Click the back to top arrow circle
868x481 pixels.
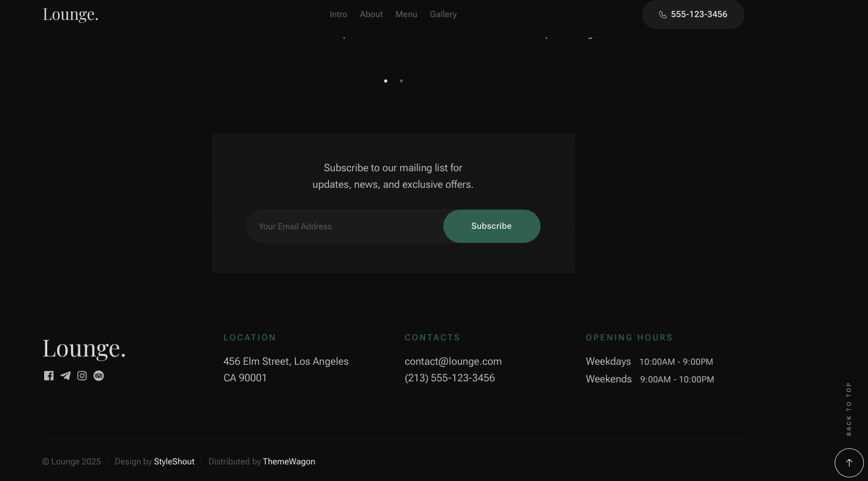point(849,462)
